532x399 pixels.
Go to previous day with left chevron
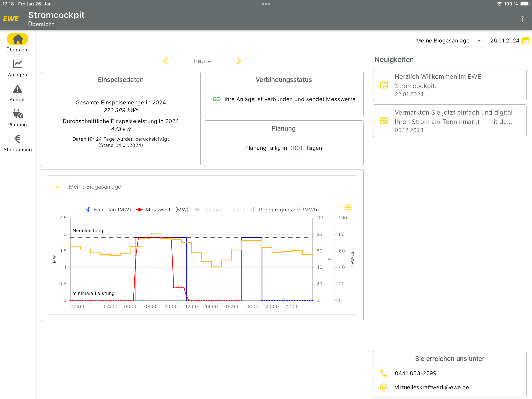click(166, 61)
